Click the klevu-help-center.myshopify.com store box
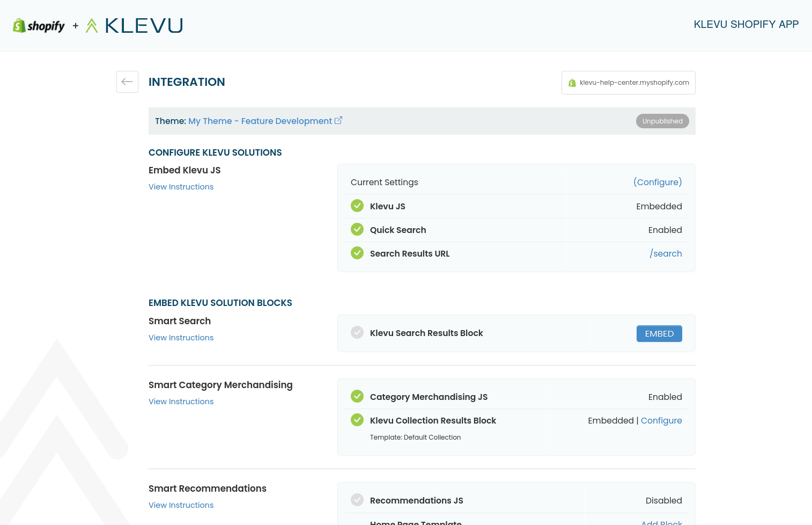812x525 pixels. [x=629, y=83]
